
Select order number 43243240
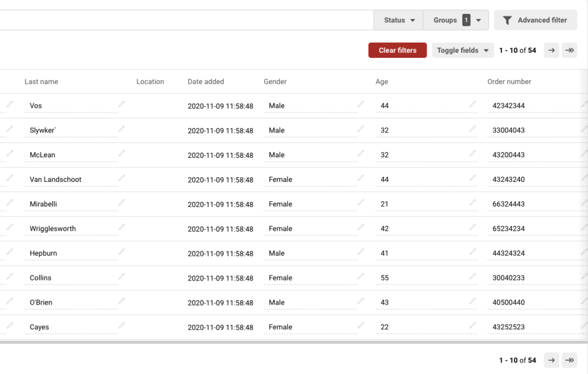pos(509,180)
